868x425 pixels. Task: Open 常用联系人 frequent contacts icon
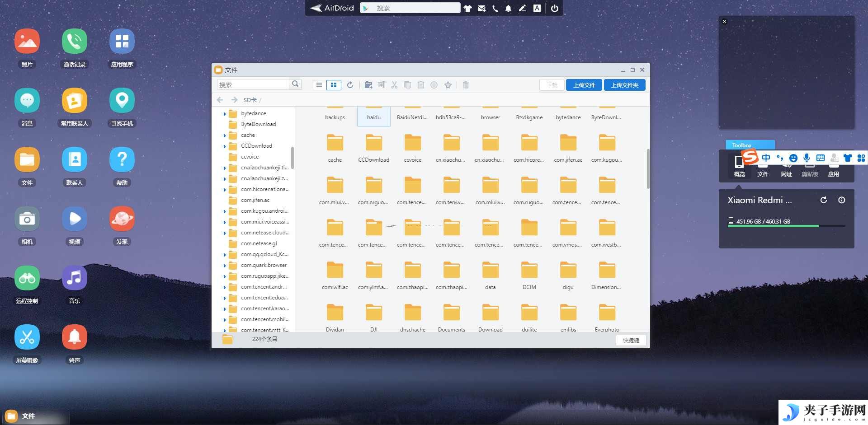[x=75, y=100]
